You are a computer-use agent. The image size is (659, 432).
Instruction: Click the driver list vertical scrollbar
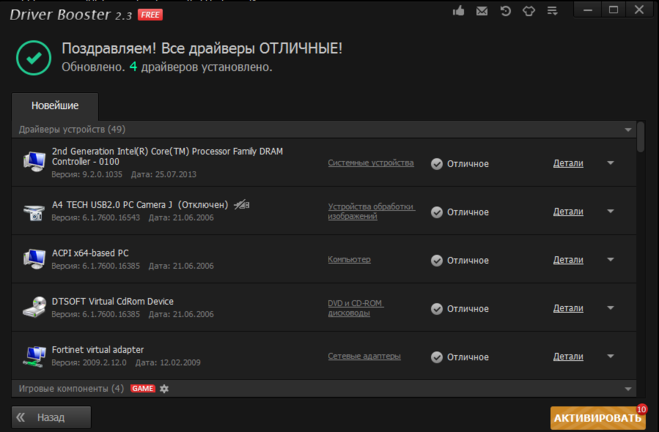(x=641, y=137)
